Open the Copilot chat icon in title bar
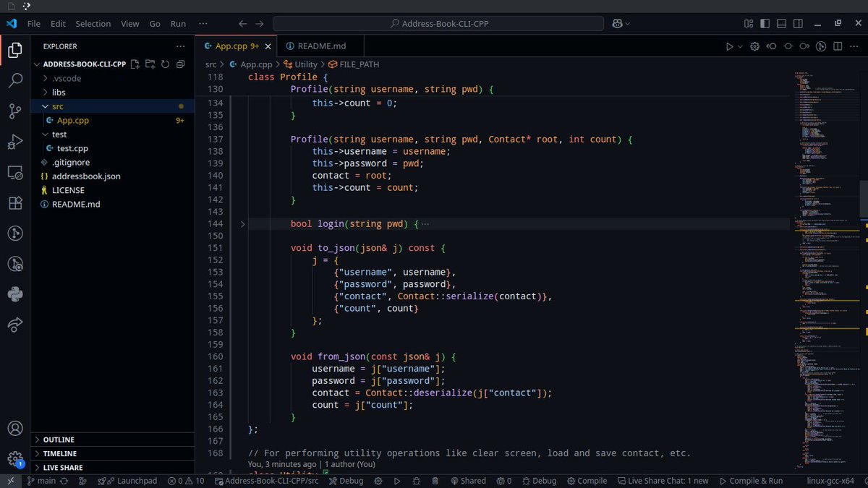 click(617, 23)
